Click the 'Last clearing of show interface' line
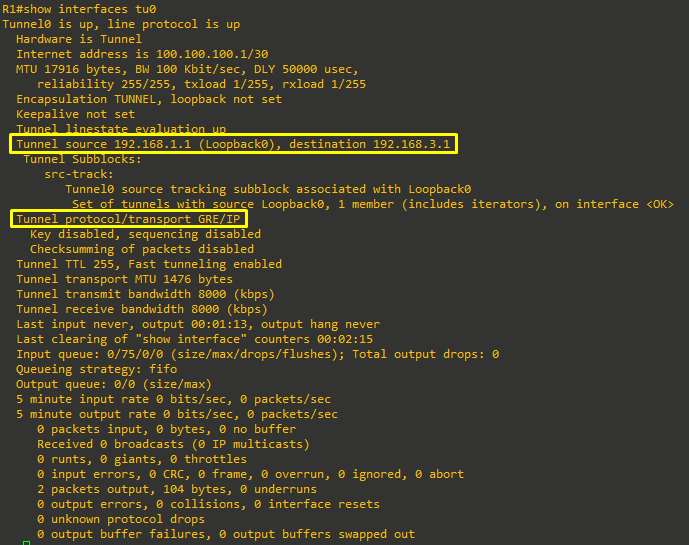689x545 pixels. 194,339
